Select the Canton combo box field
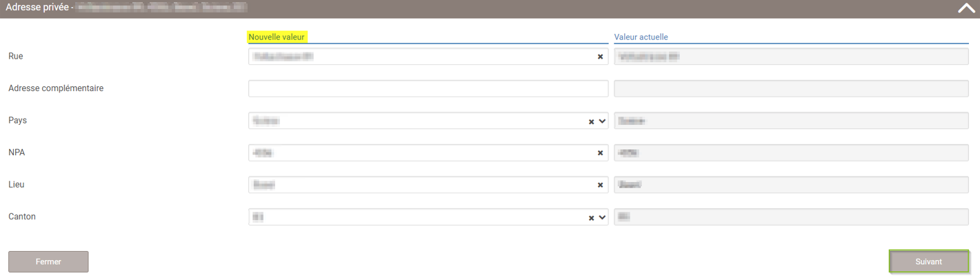Screen dimensions: 980x278 click(x=417, y=217)
